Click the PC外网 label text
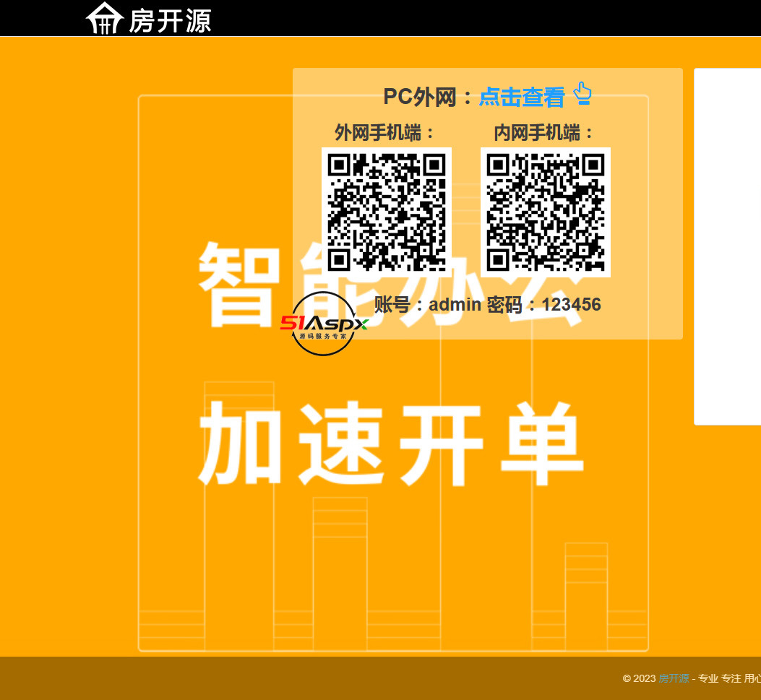This screenshot has width=761, height=700. tap(427, 97)
